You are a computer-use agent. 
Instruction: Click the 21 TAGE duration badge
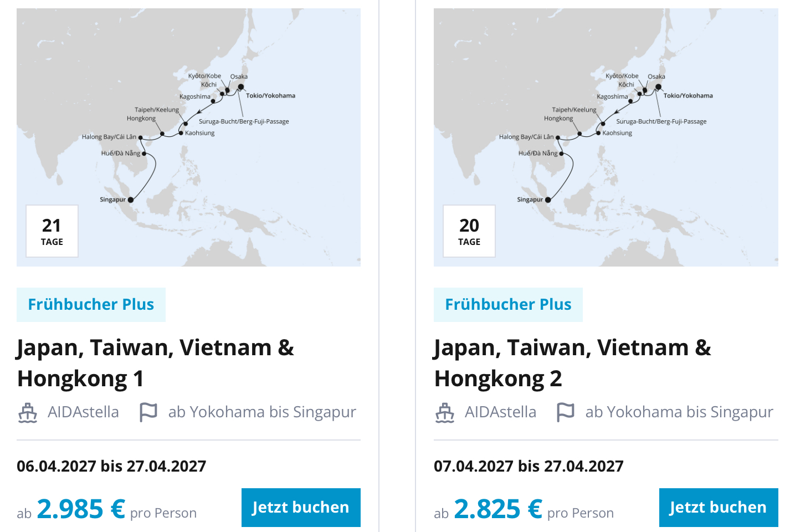tap(52, 231)
